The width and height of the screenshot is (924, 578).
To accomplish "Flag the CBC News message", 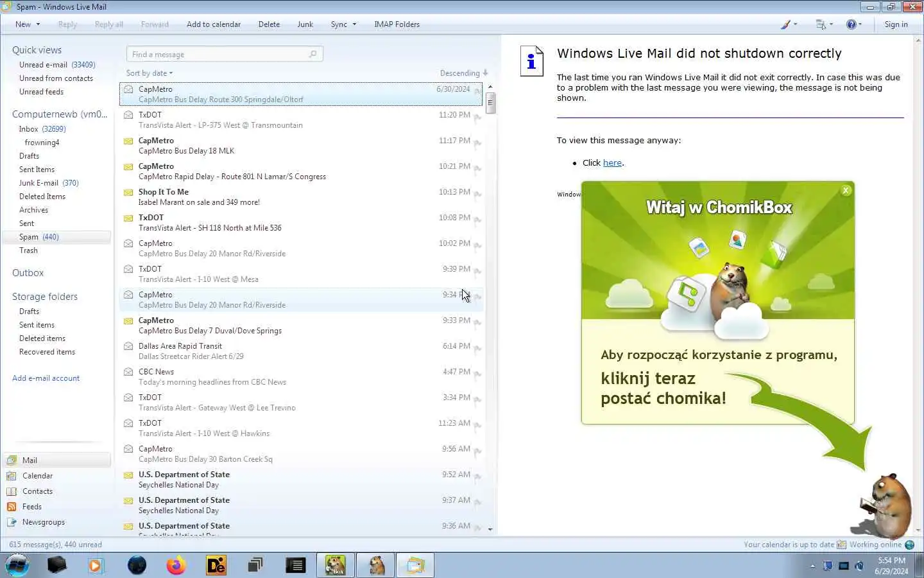I will click(477, 374).
